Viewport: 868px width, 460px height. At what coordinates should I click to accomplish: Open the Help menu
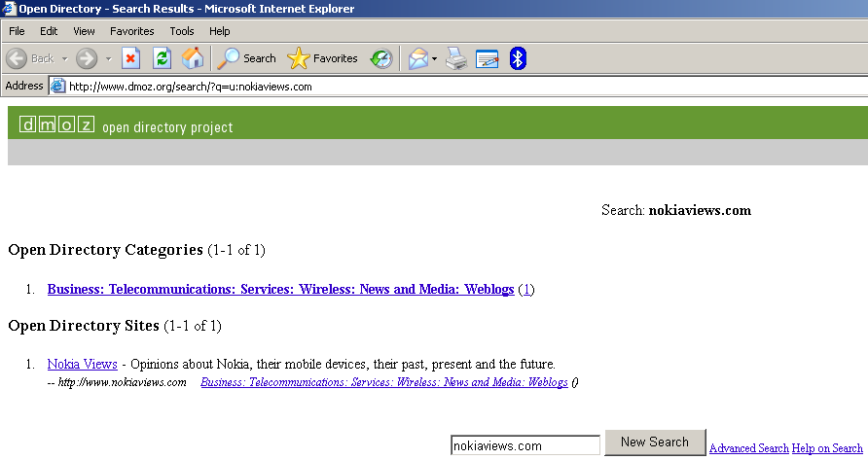pos(219,31)
